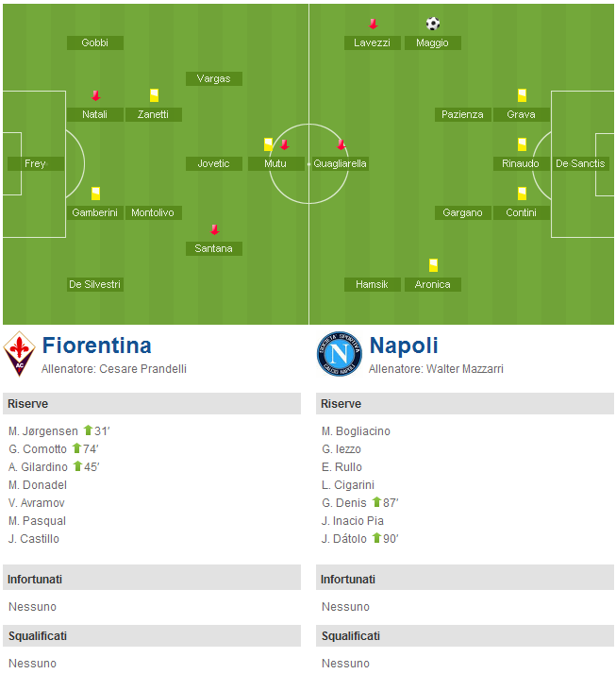Click green arrow next to G. Denis
This screenshot has width=616, height=674.
(376, 501)
